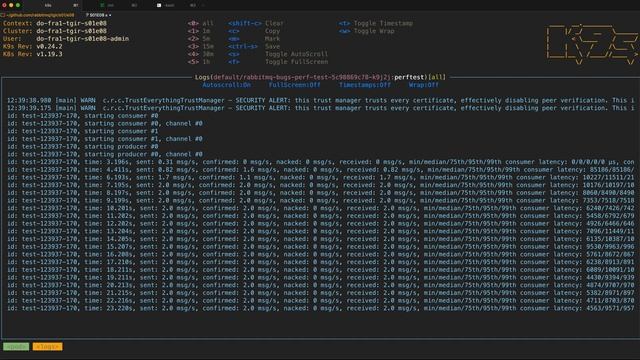Image resolution: width=640 pixels, height=360 pixels.
Task: Click the Wrap:Off indicator
Action: point(424,85)
